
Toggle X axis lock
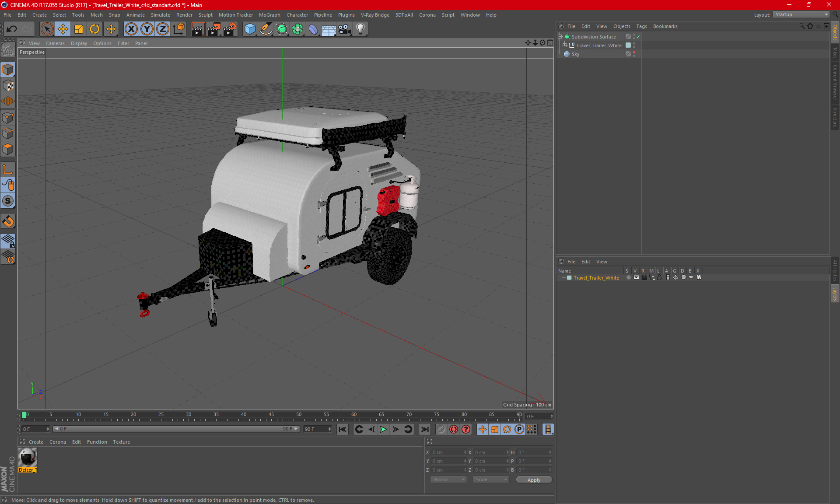[x=131, y=29]
